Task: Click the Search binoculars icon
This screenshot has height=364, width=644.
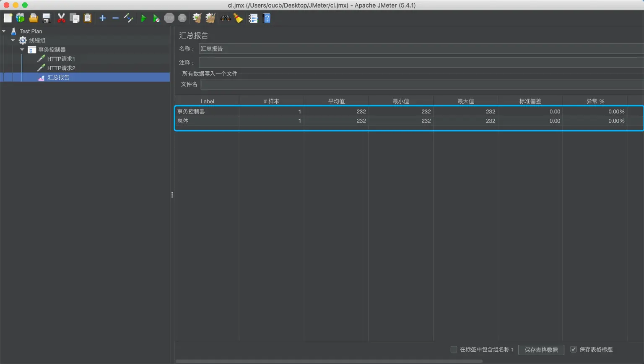Action: 226,18
